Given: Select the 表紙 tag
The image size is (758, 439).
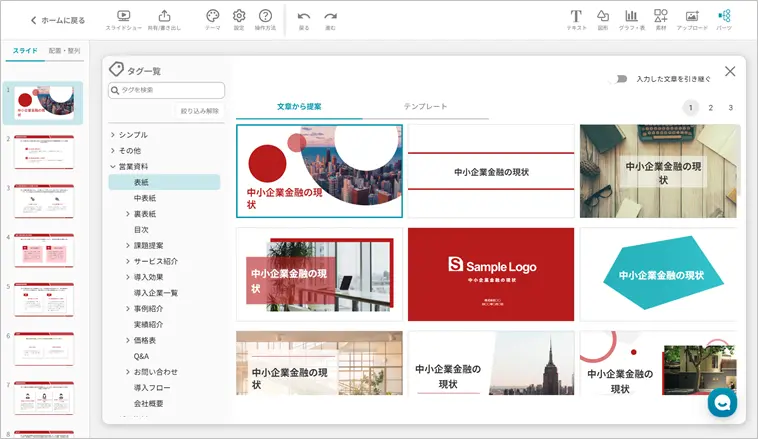Looking at the screenshot, I should 164,182.
